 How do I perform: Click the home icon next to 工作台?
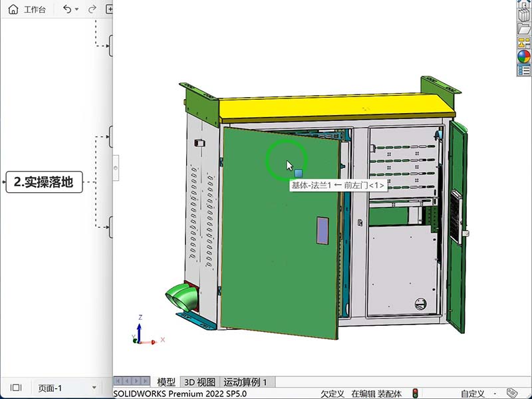point(13,10)
